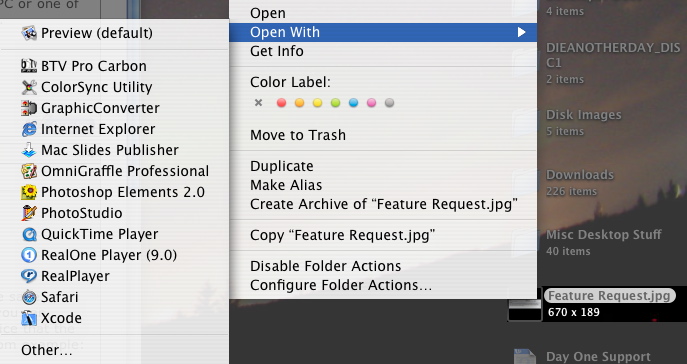This screenshot has height=364, width=687.
Task: Click the BTV Pro Carbon icon
Action: coord(29,66)
